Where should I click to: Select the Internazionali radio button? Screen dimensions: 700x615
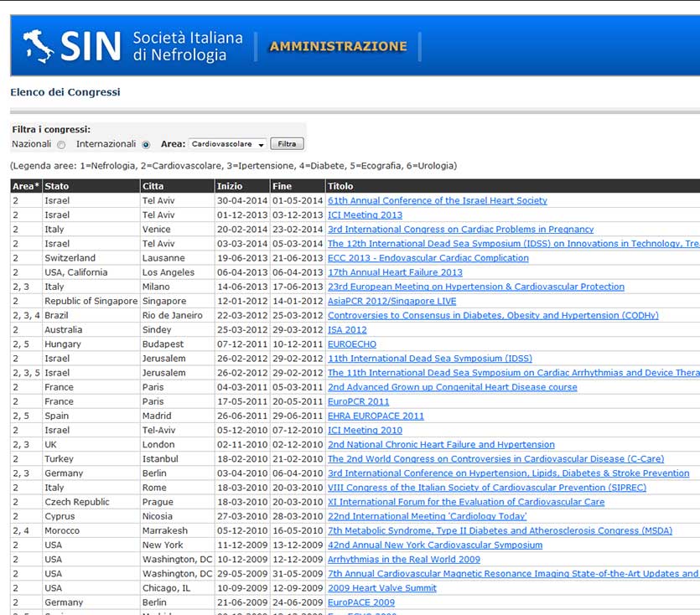tap(146, 145)
